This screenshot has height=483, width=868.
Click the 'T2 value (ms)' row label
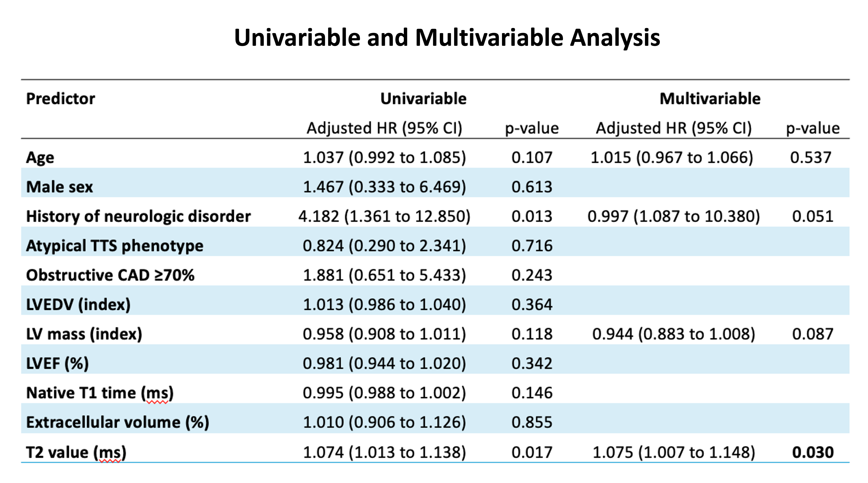coord(76,452)
